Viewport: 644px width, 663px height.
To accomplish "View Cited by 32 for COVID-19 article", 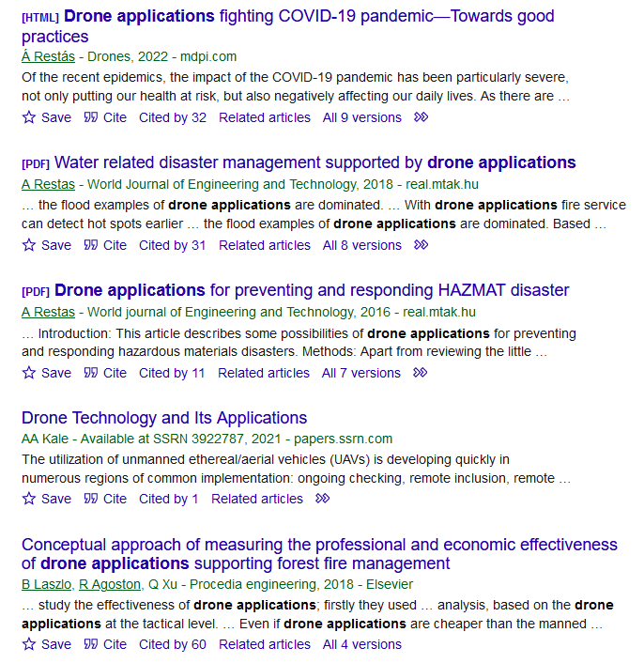I will tap(173, 117).
